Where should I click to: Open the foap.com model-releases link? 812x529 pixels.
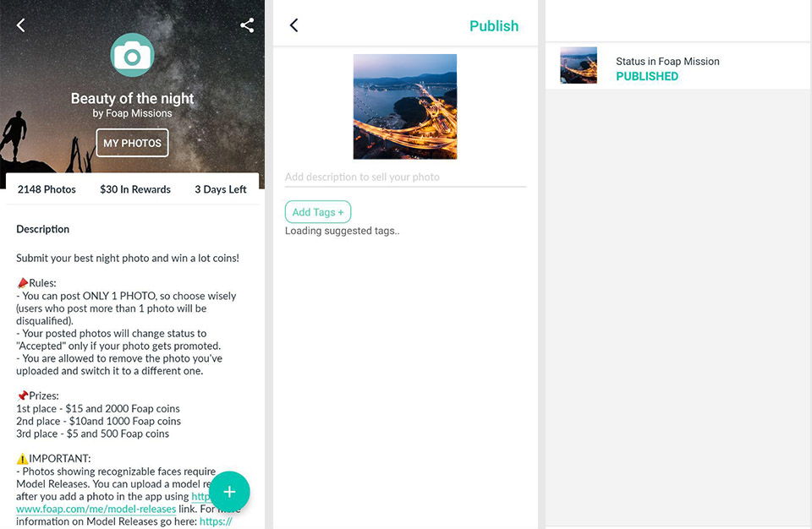point(96,509)
